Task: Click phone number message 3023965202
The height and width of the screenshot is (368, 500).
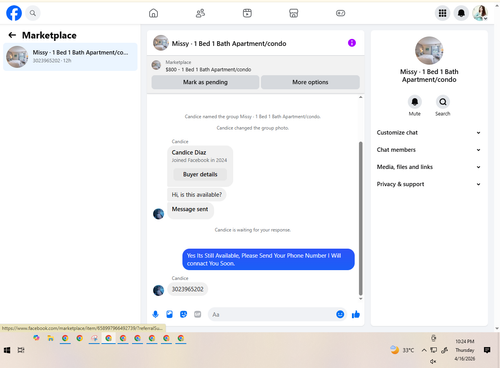Action: point(187,289)
